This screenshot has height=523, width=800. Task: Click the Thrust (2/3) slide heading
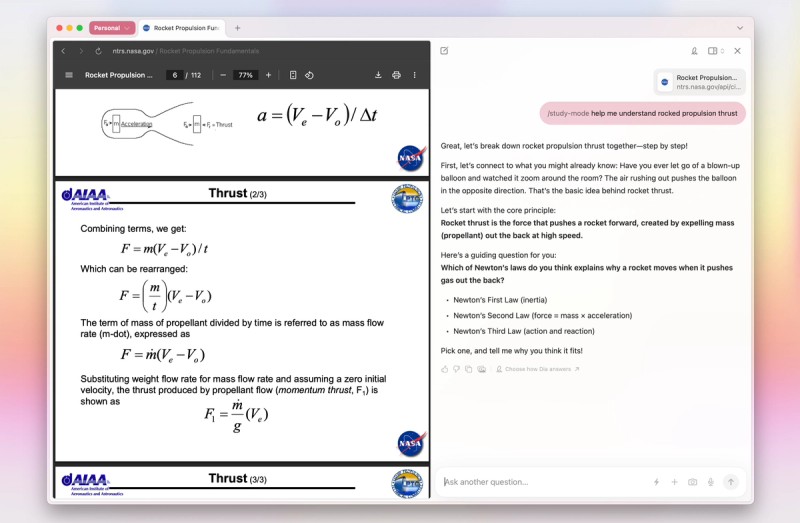pyautogui.click(x=237, y=193)
